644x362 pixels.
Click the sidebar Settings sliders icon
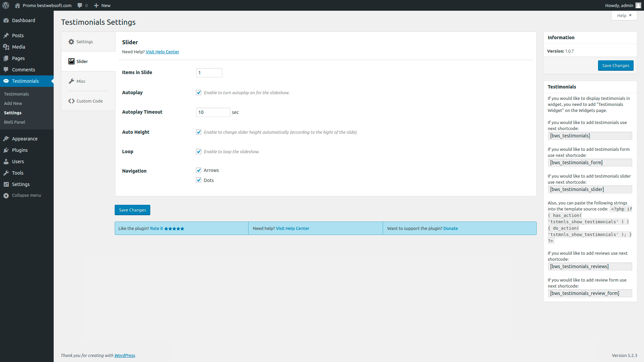pyautogui.click(x=6, y=184)
